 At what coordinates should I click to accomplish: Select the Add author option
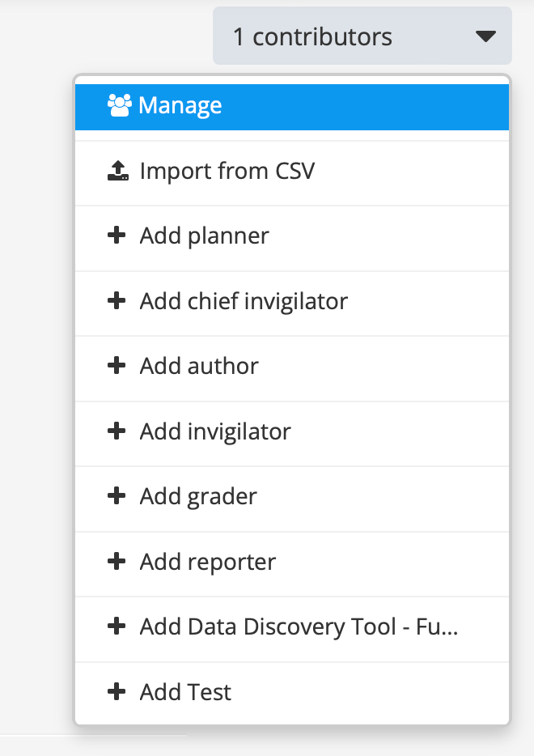tap(292, 368)
